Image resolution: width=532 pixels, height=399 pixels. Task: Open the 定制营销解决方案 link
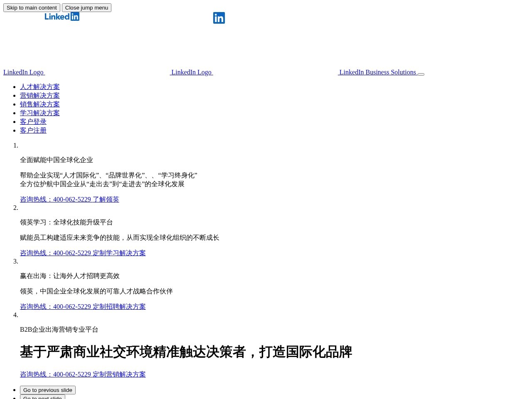pyautogui.click(x=119, y=374)
